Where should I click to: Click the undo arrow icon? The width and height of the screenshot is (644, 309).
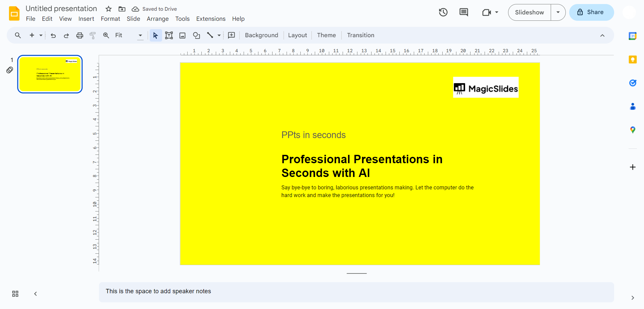tap(53, 36)
